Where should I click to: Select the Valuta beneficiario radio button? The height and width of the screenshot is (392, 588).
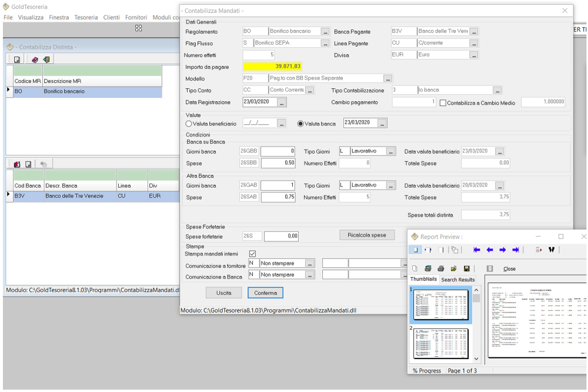pyautogui.click(x=189, y=124)
